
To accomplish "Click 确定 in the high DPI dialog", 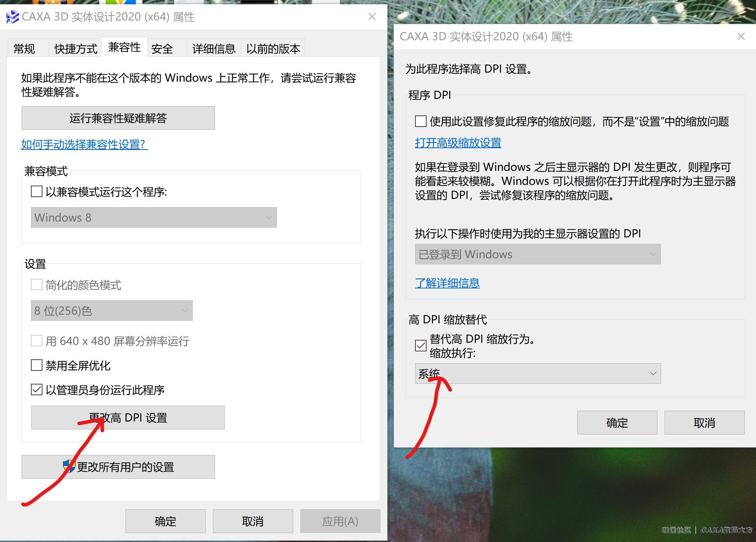I will 617,423.
